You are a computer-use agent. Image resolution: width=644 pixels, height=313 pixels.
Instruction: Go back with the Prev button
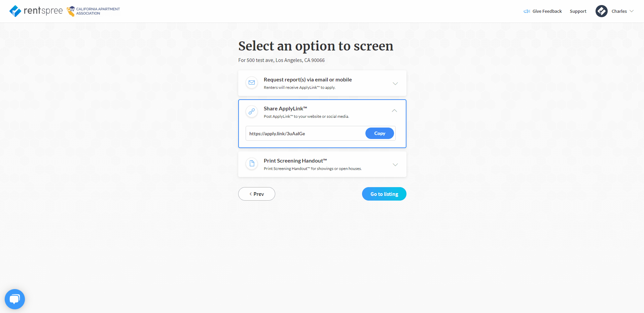[x=257, y=194]
